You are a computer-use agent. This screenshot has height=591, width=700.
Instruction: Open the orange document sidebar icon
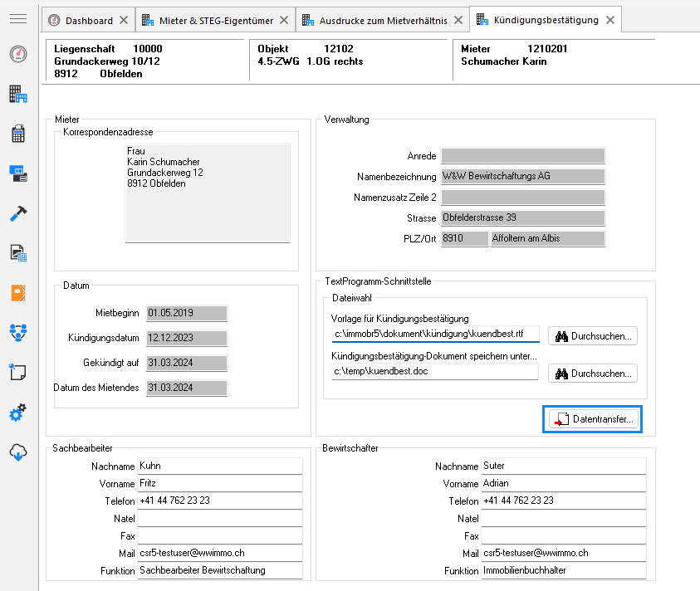18,293
